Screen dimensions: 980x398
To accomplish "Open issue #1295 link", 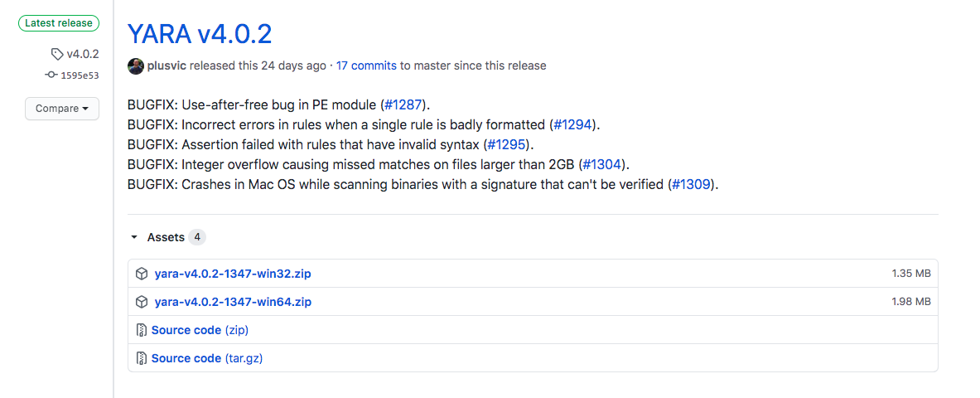I will tap(504, 145).
